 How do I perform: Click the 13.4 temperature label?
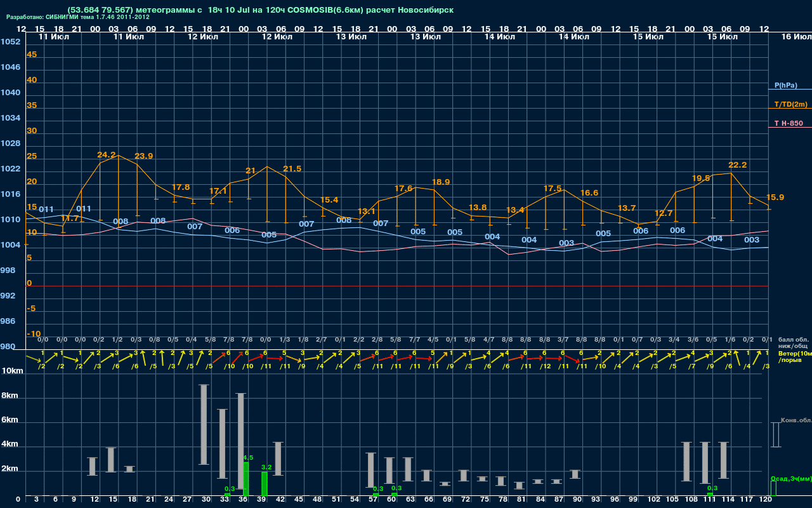click(515, 210)
